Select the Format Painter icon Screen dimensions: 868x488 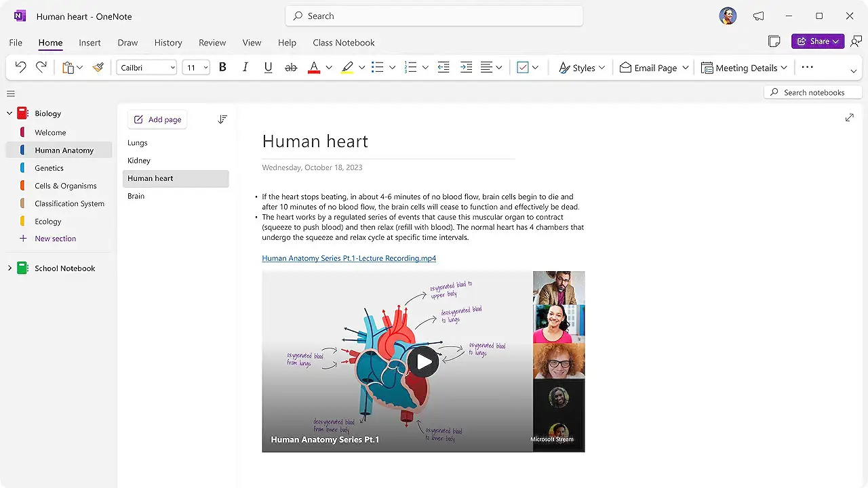pos(98,67)
